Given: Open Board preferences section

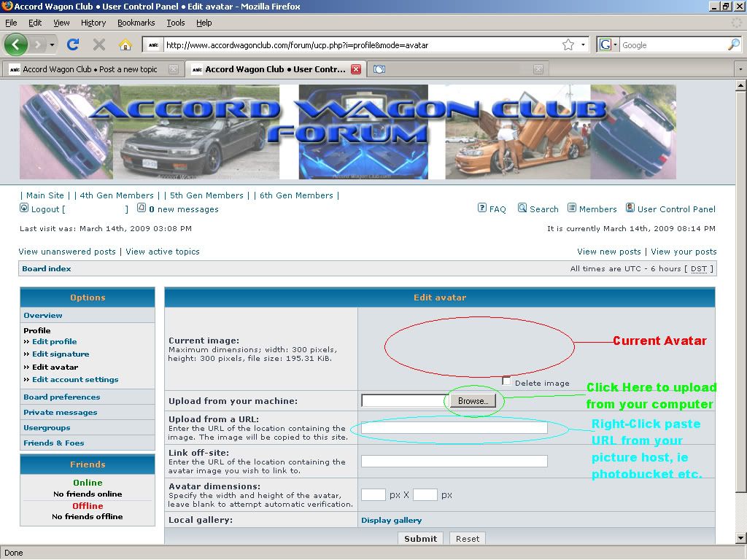Looking at the screenshot, I should click(62, 397).
